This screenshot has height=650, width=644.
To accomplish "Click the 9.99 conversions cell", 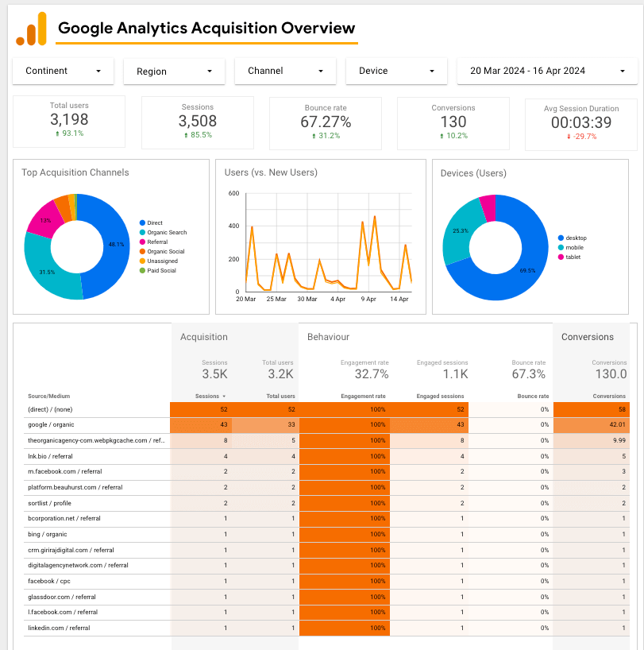I will pos(592,441).
